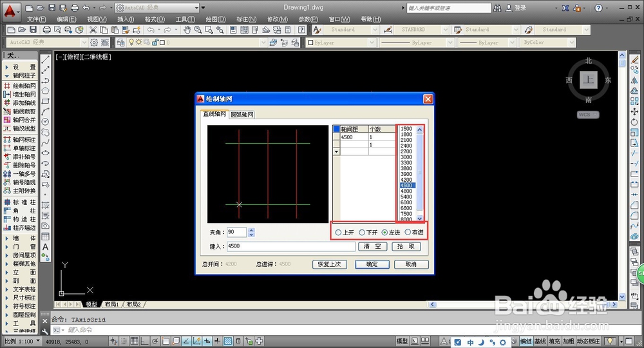Select the 墙生轴网 tool
The image size is (644, 348).
click(x=20, y=95)
